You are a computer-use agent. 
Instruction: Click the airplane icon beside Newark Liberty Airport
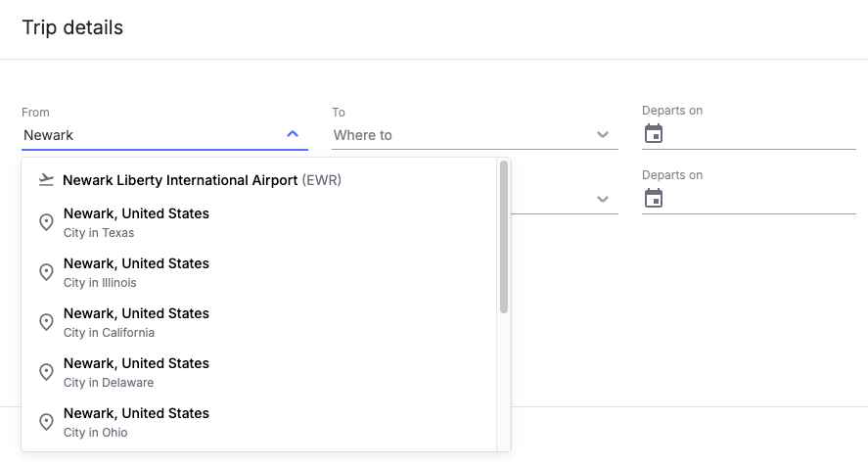click(46, 180)
